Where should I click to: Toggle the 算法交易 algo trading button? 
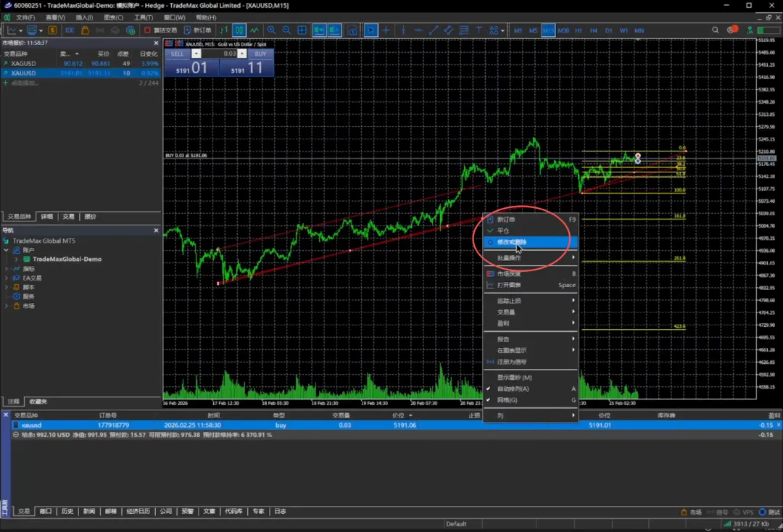point(160,30)
